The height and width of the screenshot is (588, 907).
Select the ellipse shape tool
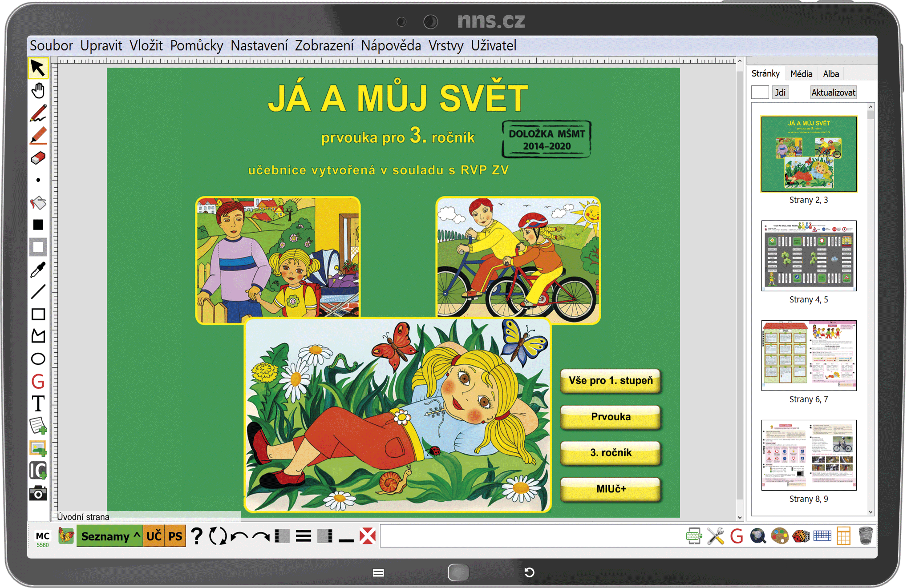click(x=38, y=359)
